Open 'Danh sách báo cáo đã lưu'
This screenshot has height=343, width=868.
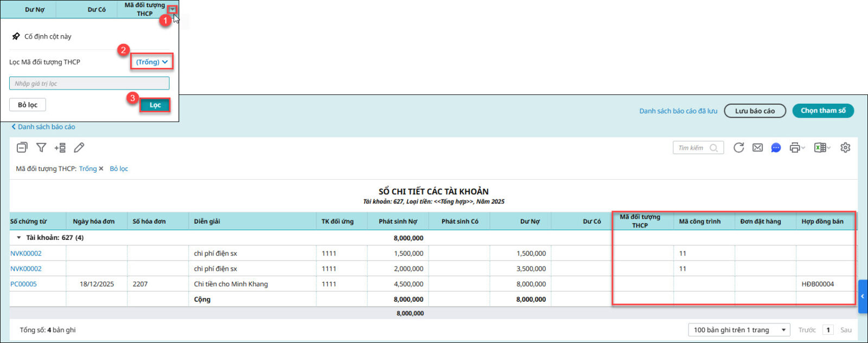[678, 111]
